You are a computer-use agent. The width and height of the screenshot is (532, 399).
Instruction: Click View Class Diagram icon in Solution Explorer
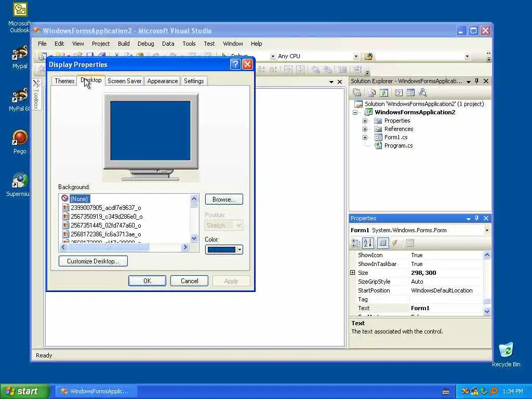pos(422,92)
